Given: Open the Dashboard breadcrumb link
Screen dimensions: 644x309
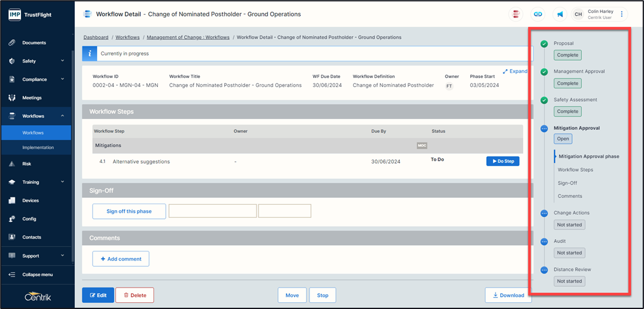Looking at the screenshot, I should tap(96, 37).
